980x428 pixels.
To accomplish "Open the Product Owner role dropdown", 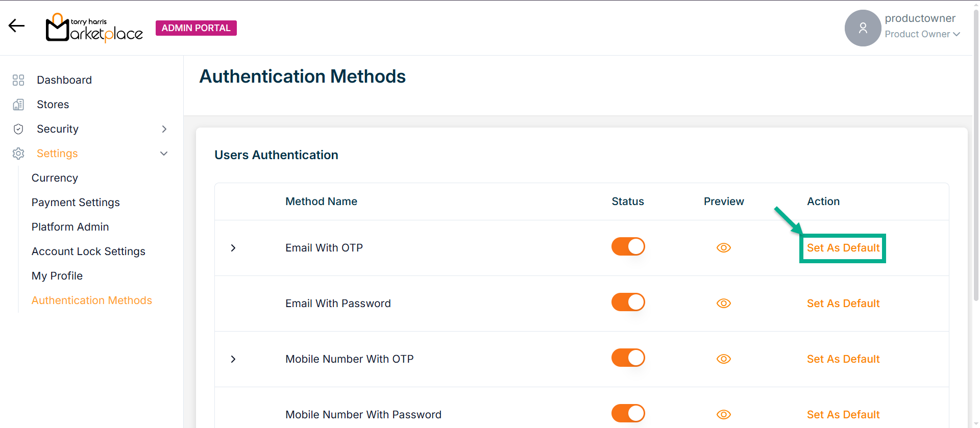I will pyautogui.click(x=922, y=34).
